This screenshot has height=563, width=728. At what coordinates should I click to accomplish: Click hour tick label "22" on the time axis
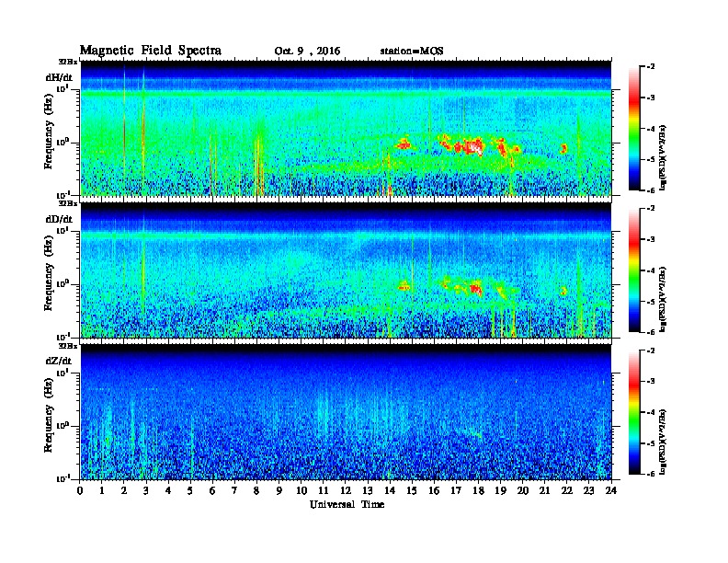567,490
